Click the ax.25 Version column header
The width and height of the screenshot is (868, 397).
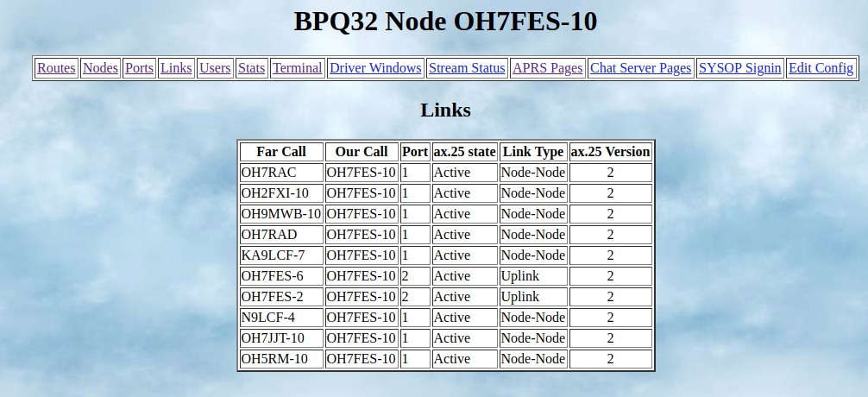click(x=611, y=152)
